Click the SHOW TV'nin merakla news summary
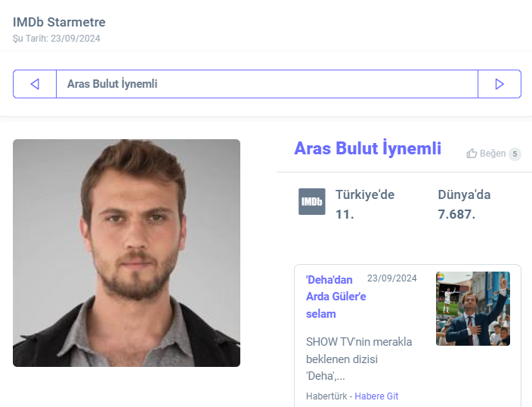This screenshot has height=407, width=532. [359, 359]
